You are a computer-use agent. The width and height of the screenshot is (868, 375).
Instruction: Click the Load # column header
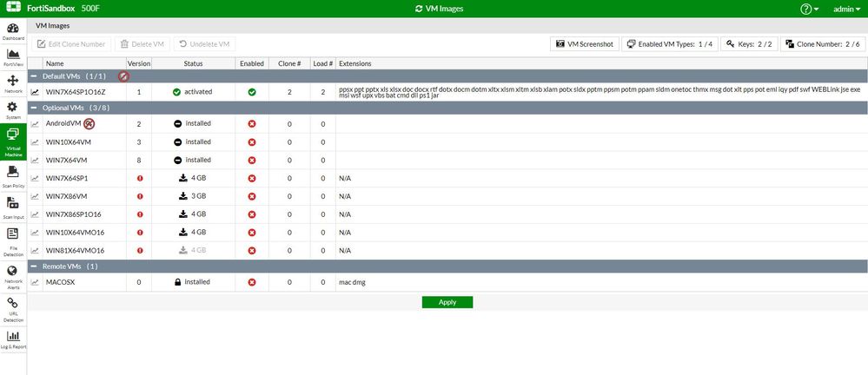322,63
